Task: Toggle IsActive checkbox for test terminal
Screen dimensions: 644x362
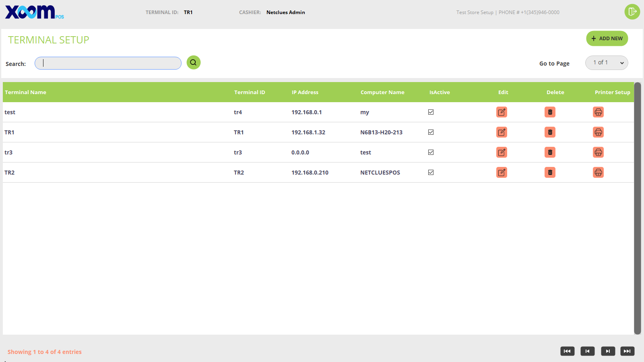Action: point(431,112)
